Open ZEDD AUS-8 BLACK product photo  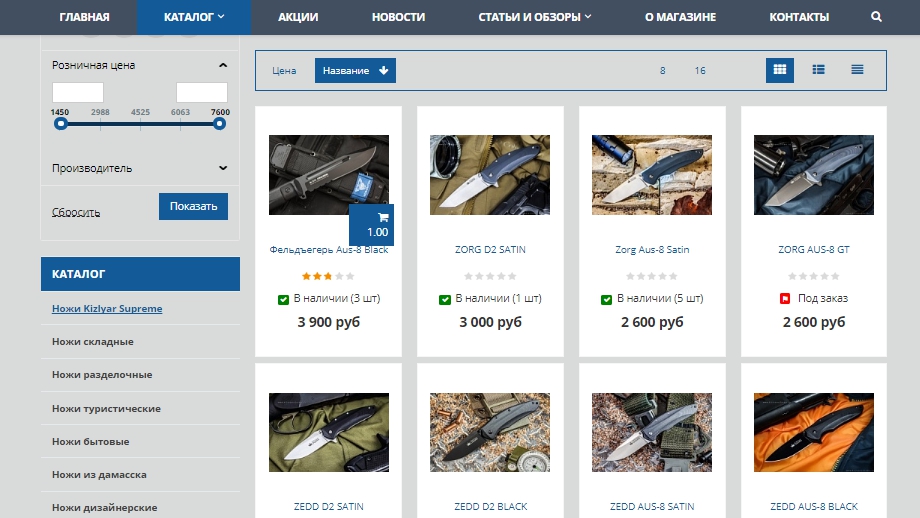click(x=814, y=432)
